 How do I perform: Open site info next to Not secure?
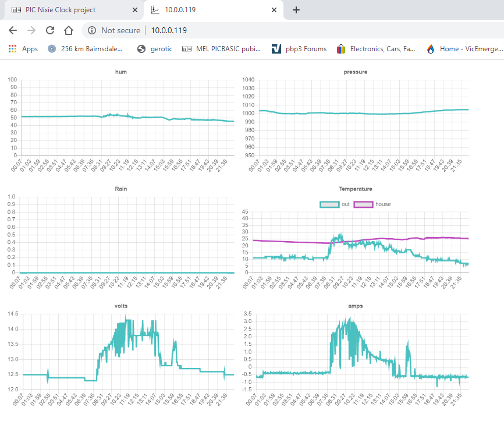click(x=92, y=30)
